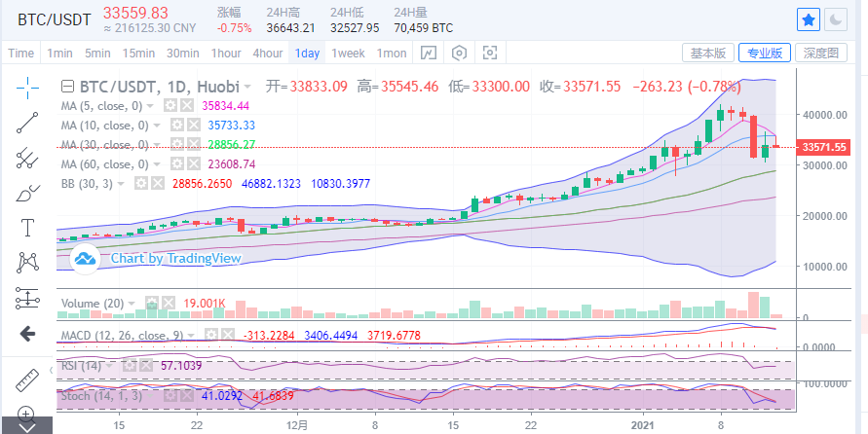Click the back arrow in left toolbar
The image size is (868, 434).
pos(26,334)
